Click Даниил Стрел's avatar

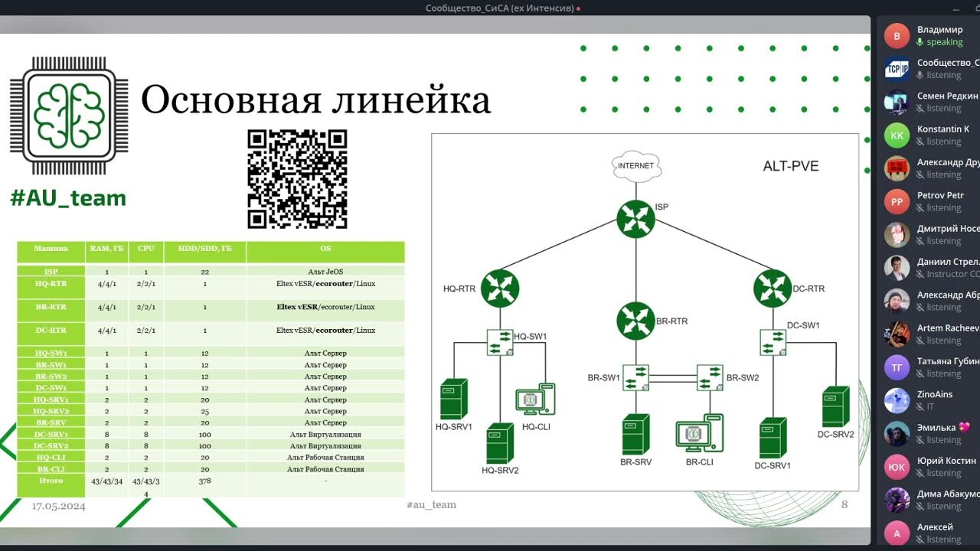tap(897, 268)
